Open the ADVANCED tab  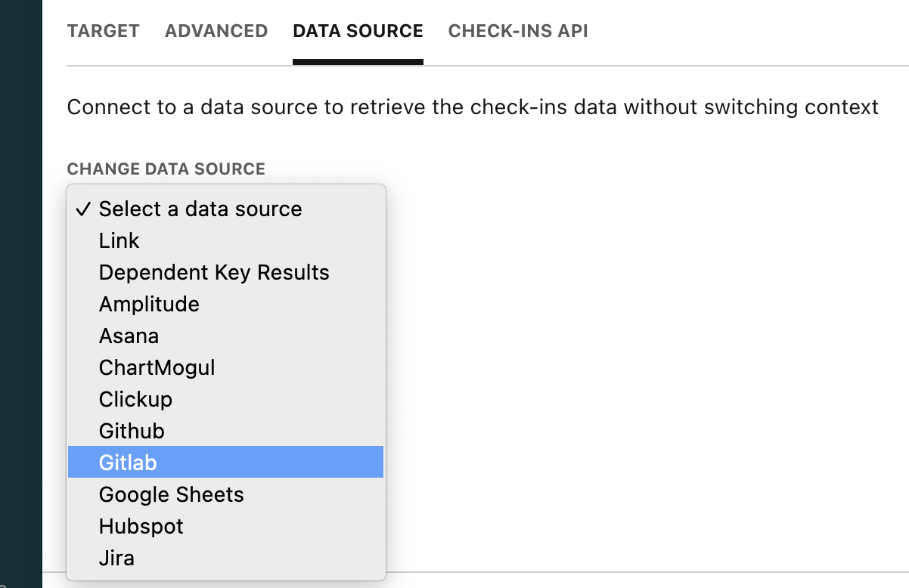pyautogui.click(x=216, y=31)
